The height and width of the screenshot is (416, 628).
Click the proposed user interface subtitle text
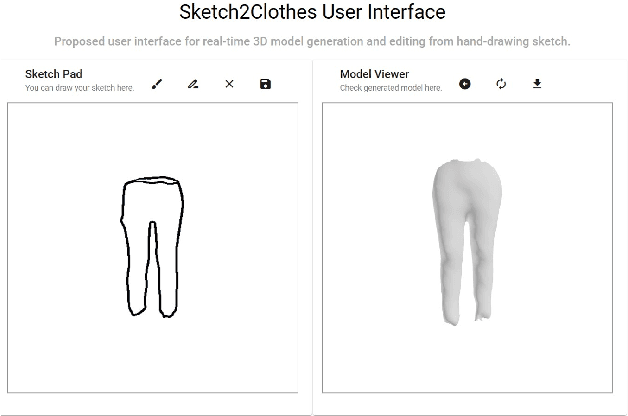[x=313, y=42]
